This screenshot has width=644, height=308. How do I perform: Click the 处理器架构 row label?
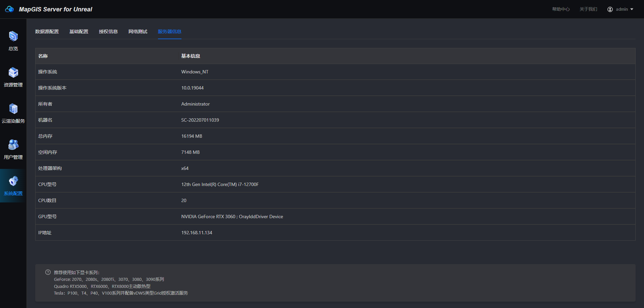click(x=50, y=168)
